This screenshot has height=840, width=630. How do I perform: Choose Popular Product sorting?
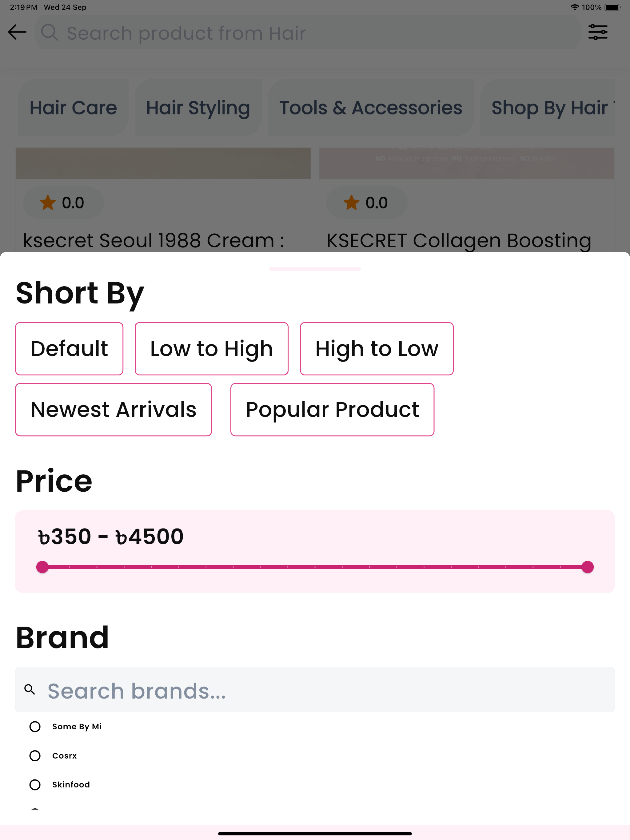point(333,410)
